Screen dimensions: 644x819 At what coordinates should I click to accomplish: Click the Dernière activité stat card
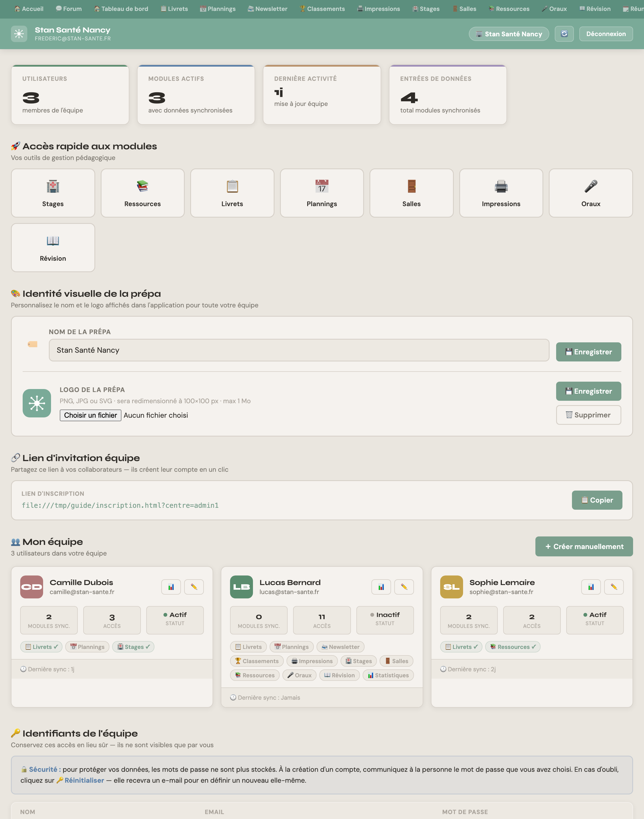pos(322,95)
